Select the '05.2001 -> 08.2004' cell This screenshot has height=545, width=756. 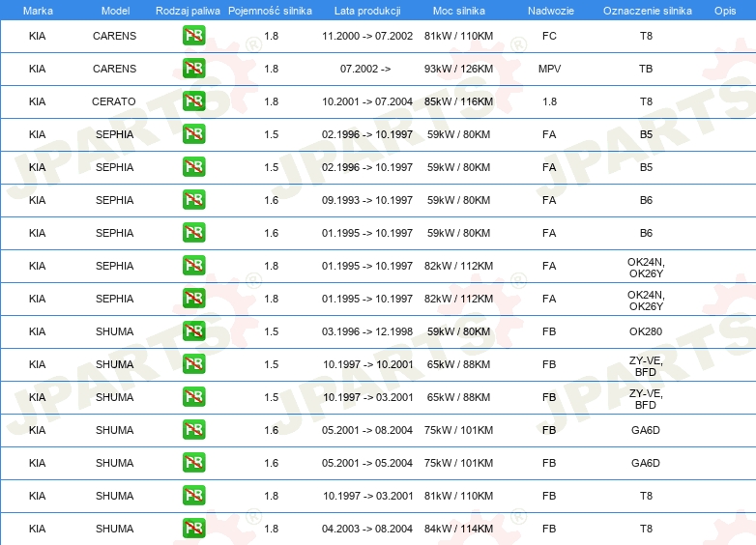(x=367, y=430)
